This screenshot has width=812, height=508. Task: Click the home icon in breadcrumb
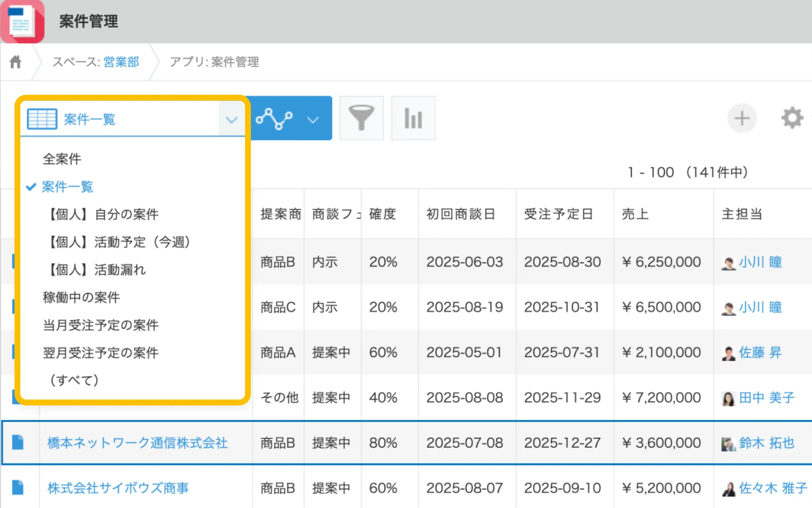pos(16,62)
